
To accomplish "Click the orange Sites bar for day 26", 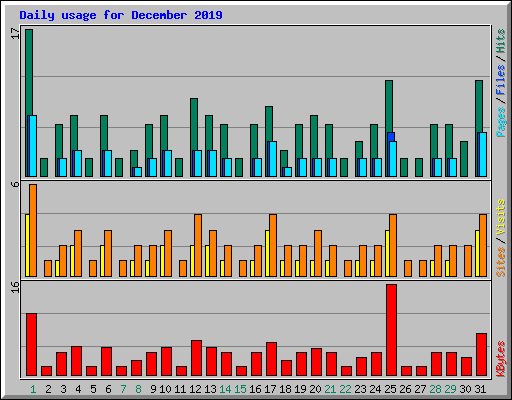I will pyautogui.click(x=408, y=268).
